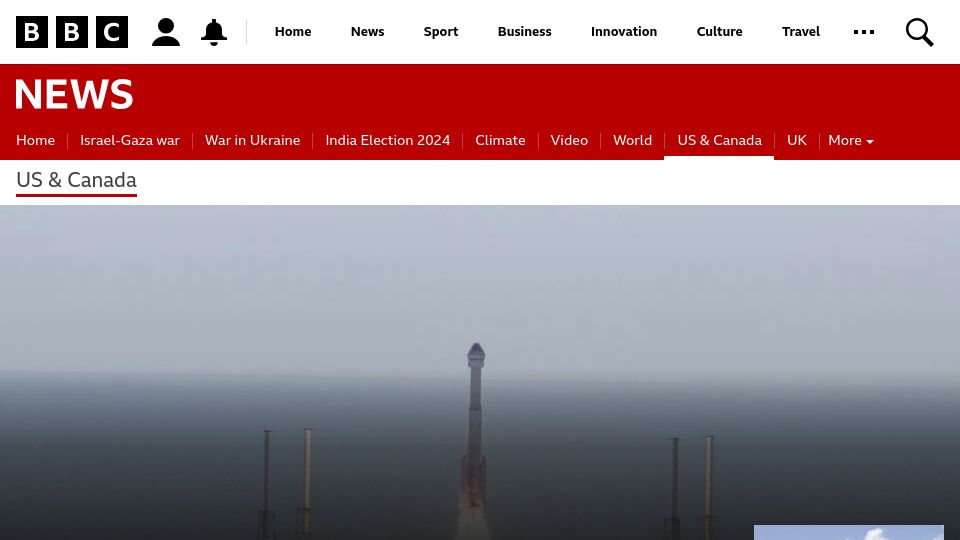The image size is (960, 540).
Task: Open the Climate news tab
Action: tap(500, 140)
